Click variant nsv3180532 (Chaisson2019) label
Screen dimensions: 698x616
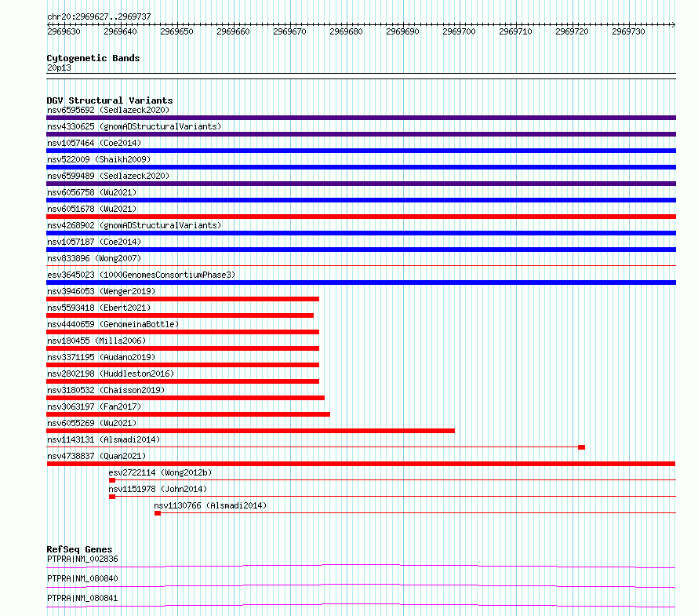[106, 390]
